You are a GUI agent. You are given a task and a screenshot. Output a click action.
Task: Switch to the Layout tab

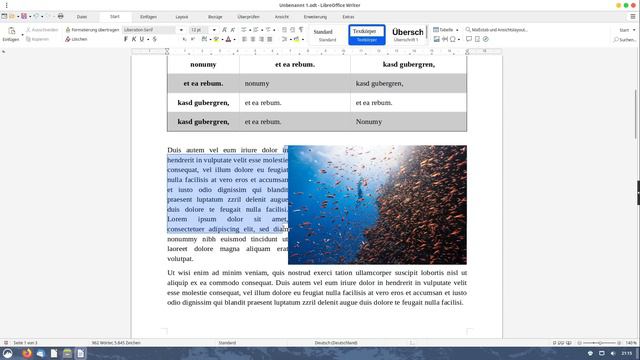[x=182, y=17]
